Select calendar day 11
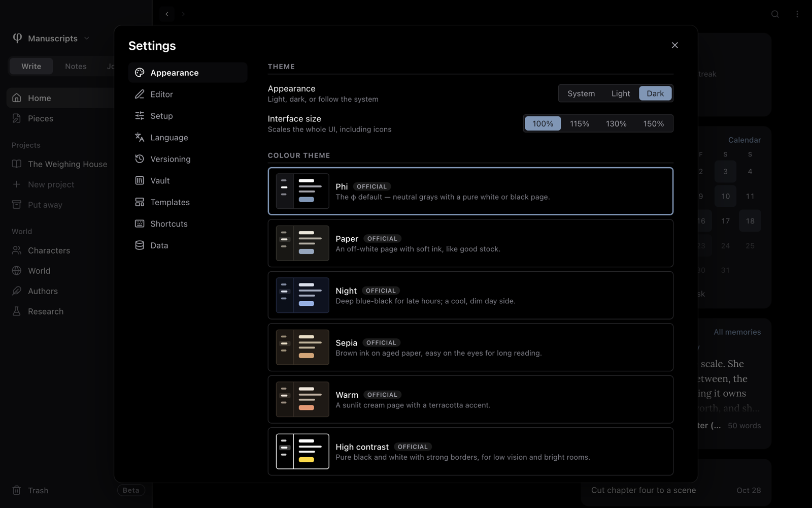The image size is (812, 508). pyautogui.click(x=750, y=196)
